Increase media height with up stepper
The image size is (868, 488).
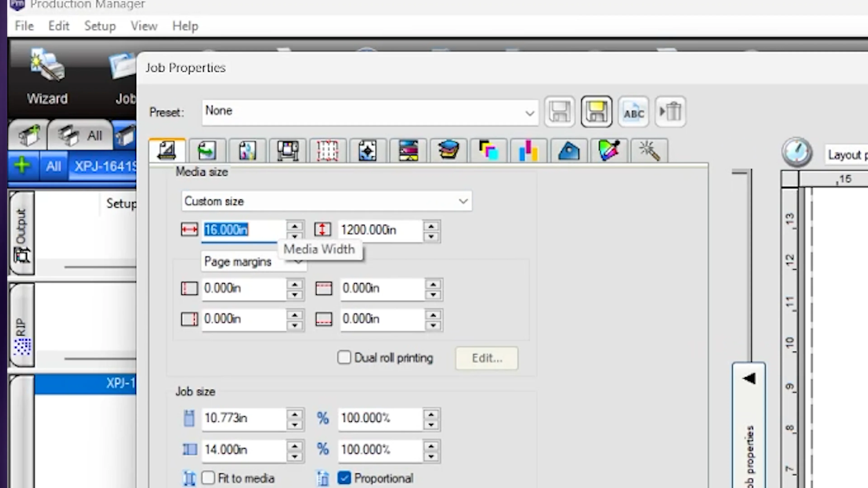[x=431, y=226]
